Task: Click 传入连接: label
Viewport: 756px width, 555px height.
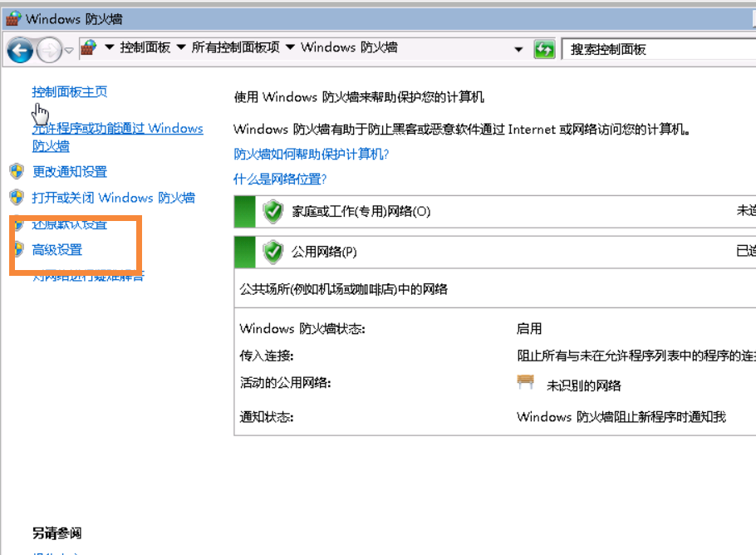Action: [x=267, y=356]
